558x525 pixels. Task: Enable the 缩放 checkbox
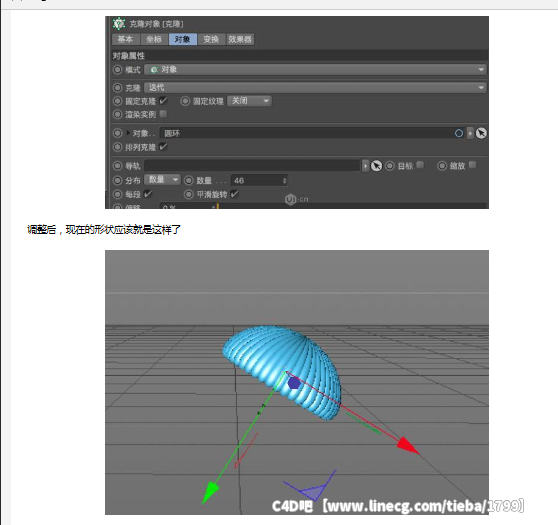473,165
